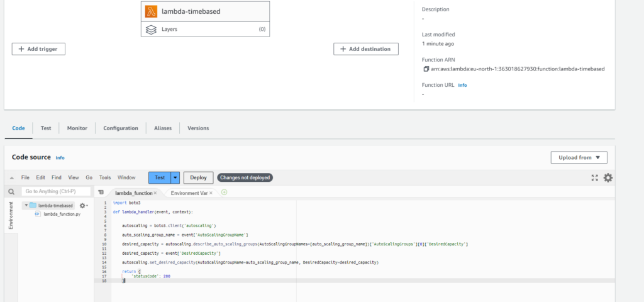Open the Code source Info link
The height and width of the screenshot is (302, 644).
pos(60,158)
